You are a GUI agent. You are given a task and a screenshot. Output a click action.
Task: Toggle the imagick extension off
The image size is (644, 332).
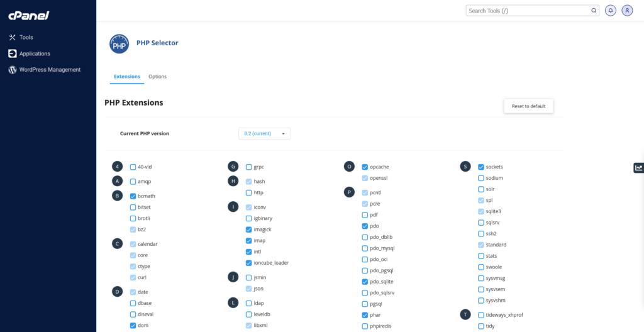(248, 230)
